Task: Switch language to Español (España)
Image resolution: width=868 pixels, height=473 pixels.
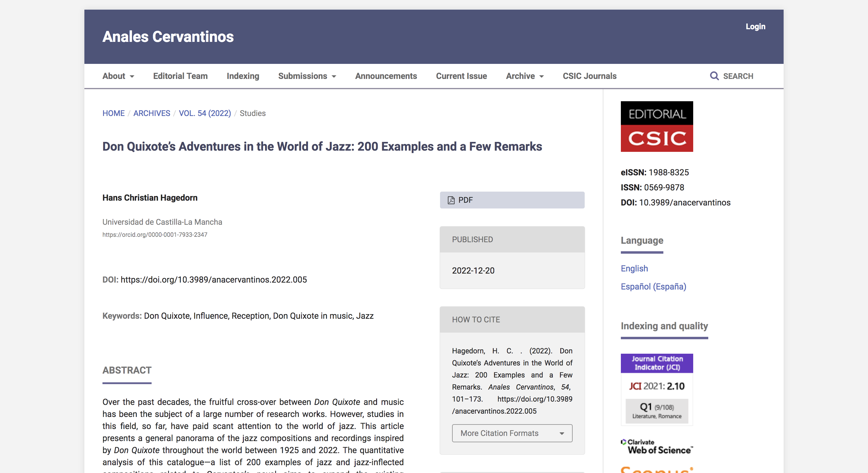Action: coord(653,286)
